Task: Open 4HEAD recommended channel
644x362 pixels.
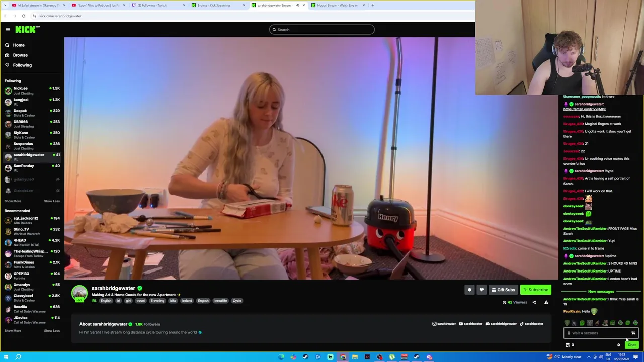Action: (32, 242)
